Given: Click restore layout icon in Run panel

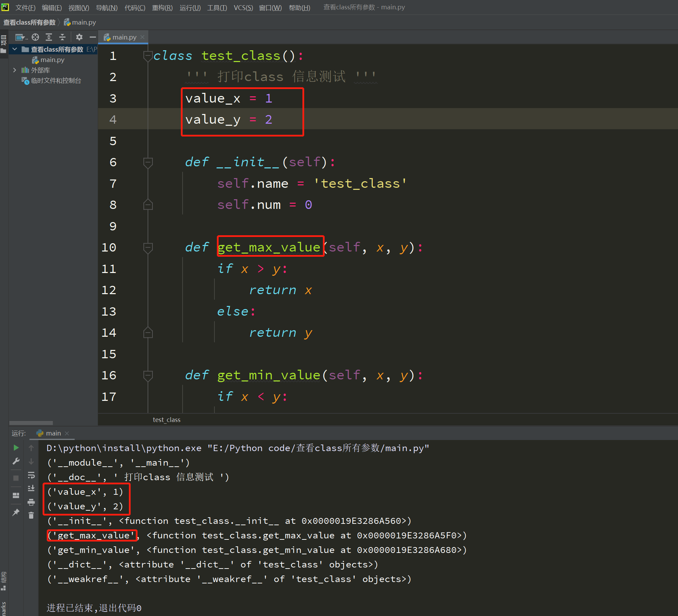Looking at the screenshot, I should (16, 495).
